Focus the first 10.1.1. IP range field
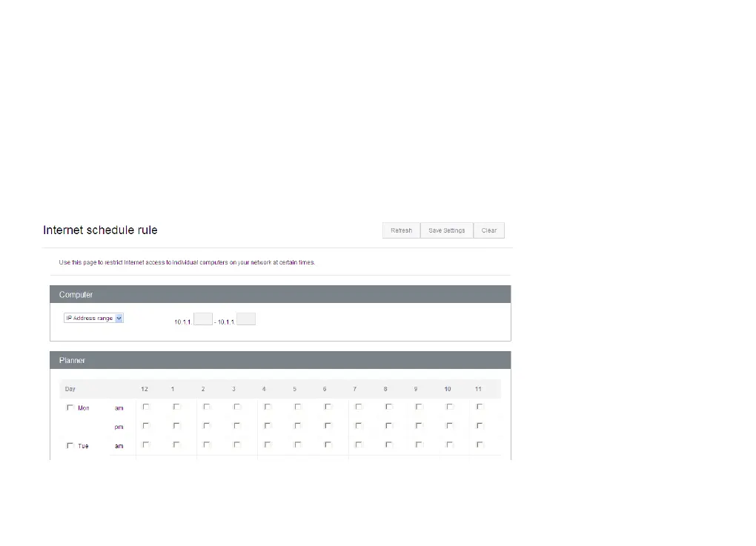This screenshot has width=756, height=546. point(203,319)
